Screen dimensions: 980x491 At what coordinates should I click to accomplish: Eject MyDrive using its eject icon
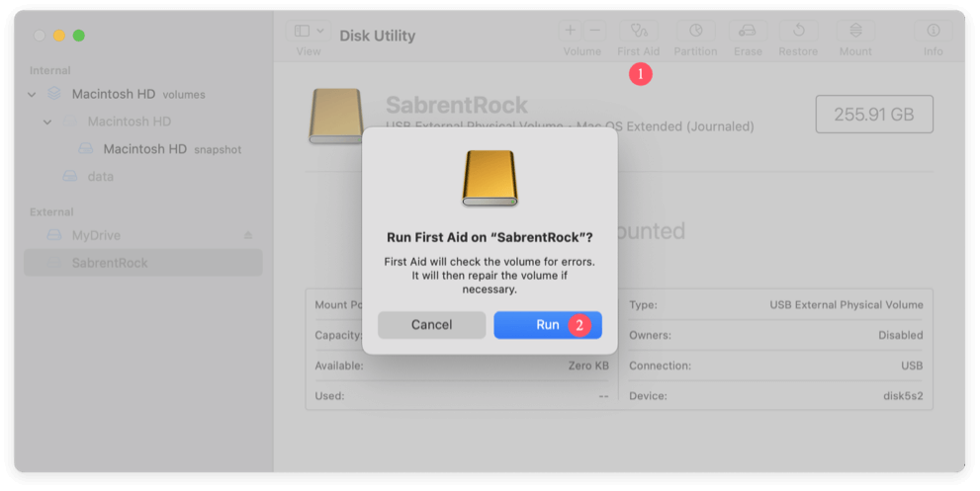pyautogui.click(x=248, y=235)
